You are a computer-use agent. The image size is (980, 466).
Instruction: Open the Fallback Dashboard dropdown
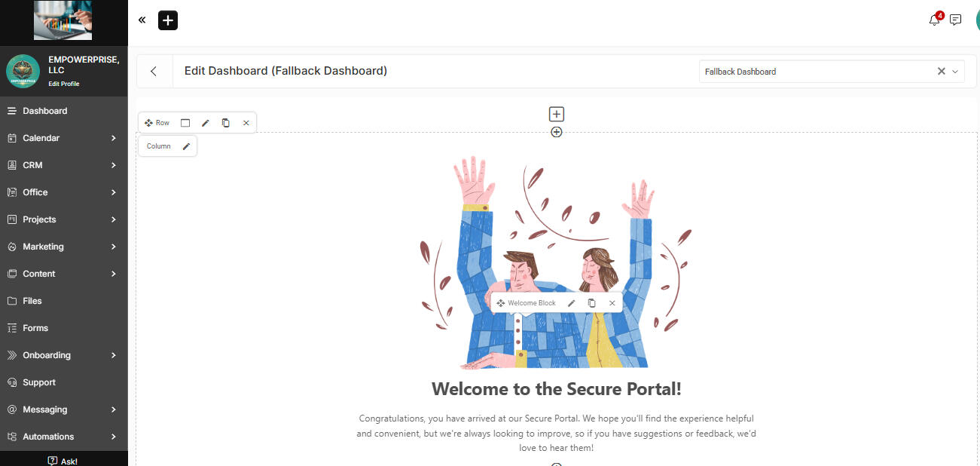pyautogui.click(x=955, y=71)
